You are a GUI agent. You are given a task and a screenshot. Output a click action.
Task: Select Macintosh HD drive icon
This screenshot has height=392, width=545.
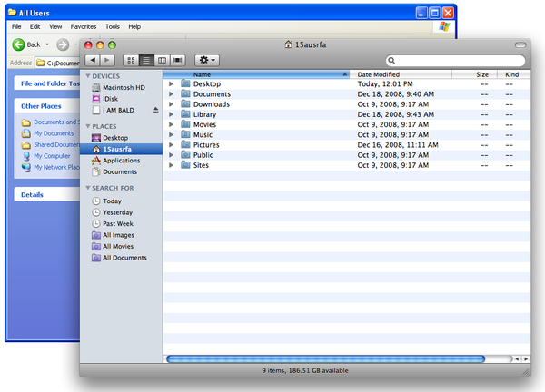96,87
